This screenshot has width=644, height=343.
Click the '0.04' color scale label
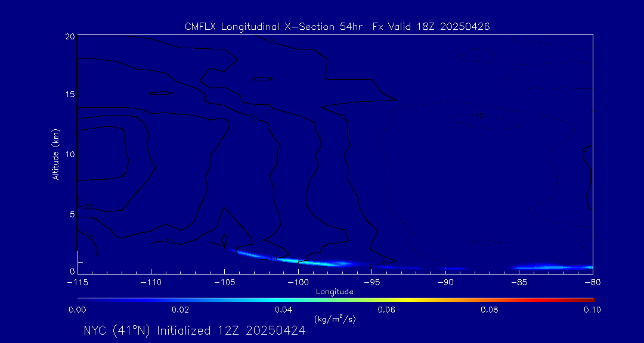tap(284, 310)
